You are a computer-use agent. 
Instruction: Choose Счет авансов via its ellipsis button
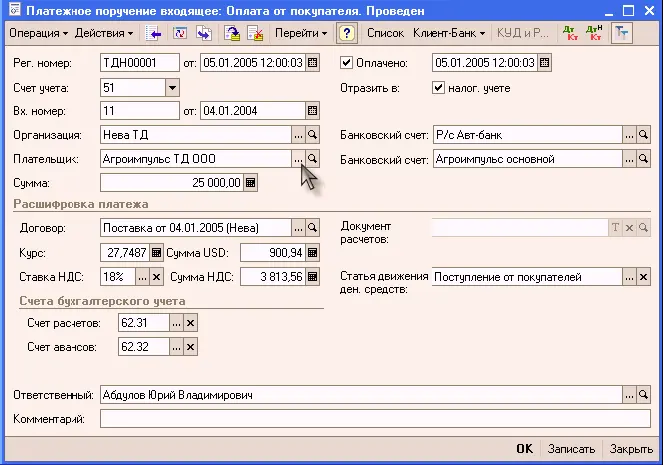[176, 347]
